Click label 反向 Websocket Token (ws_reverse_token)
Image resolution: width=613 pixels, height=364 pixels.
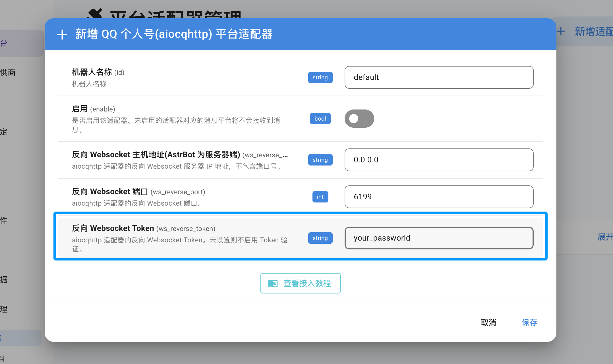pos(144,228)
